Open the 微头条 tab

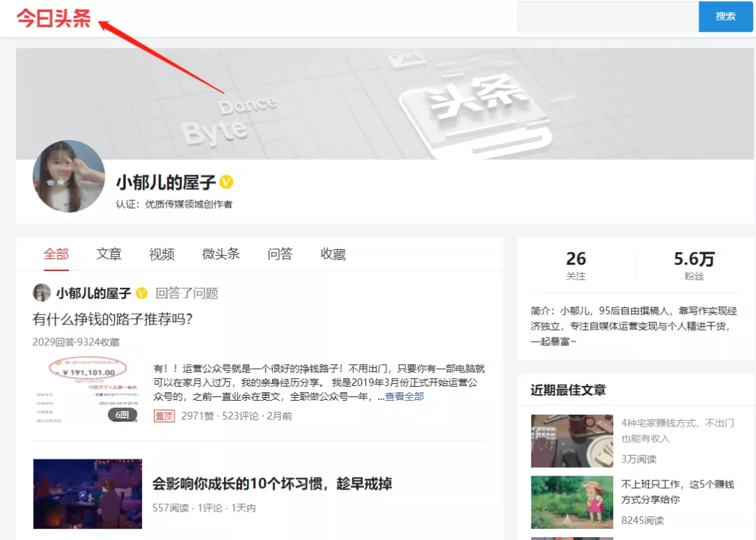pos(220,254)
